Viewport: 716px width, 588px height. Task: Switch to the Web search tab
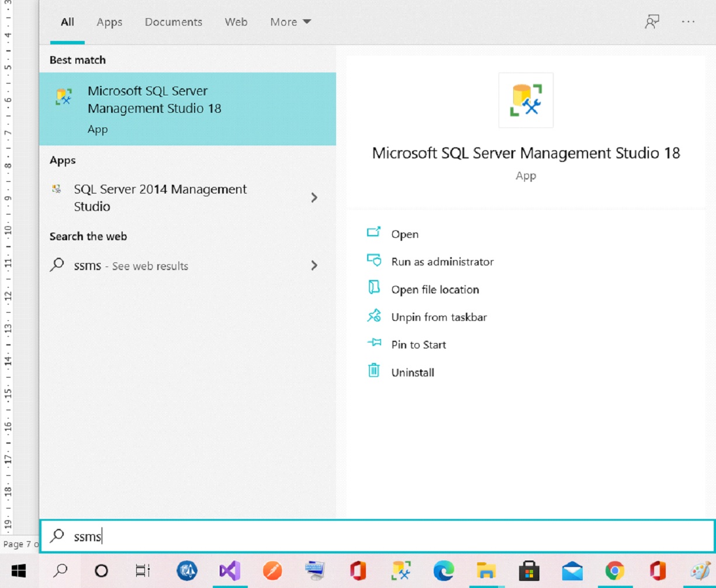[236, 22]
